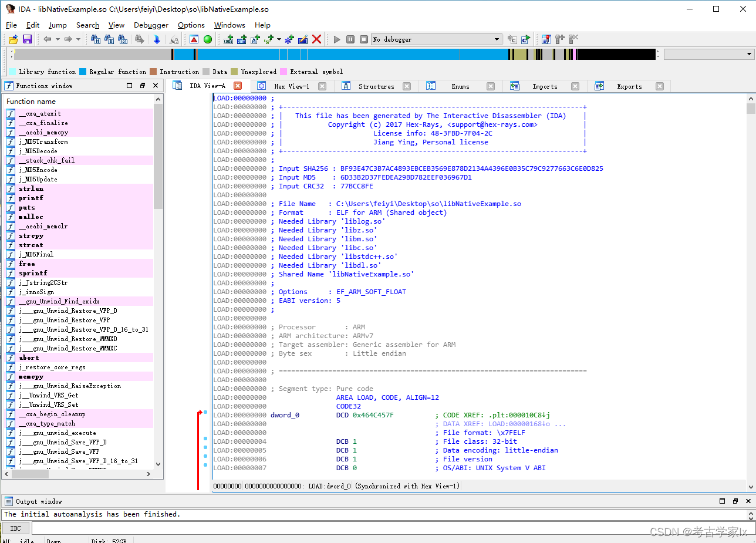This screenshot has width=756, height=543.
Task: Click the Stop process button
Action: pyautogui.click(x=364, y=39)
